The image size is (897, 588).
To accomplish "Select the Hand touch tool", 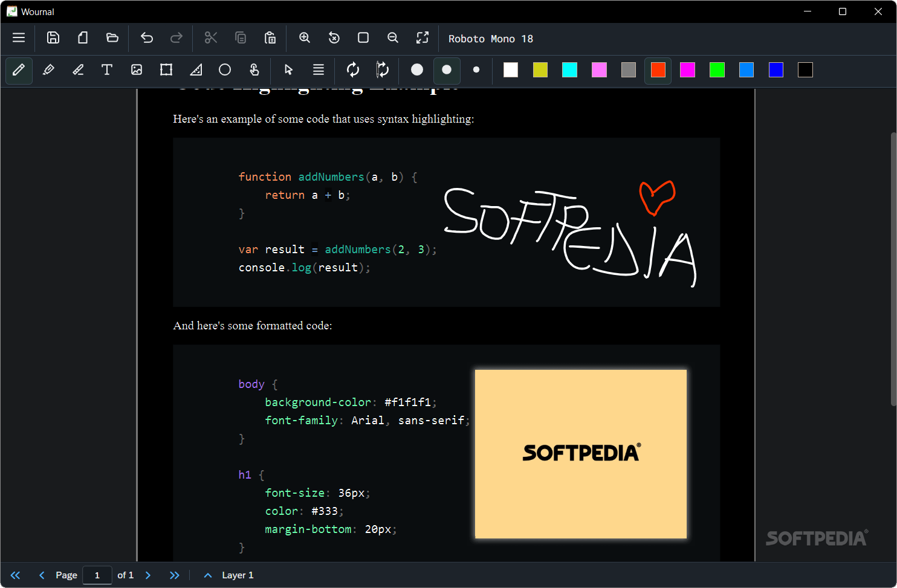I will click(x=254, y=70).
